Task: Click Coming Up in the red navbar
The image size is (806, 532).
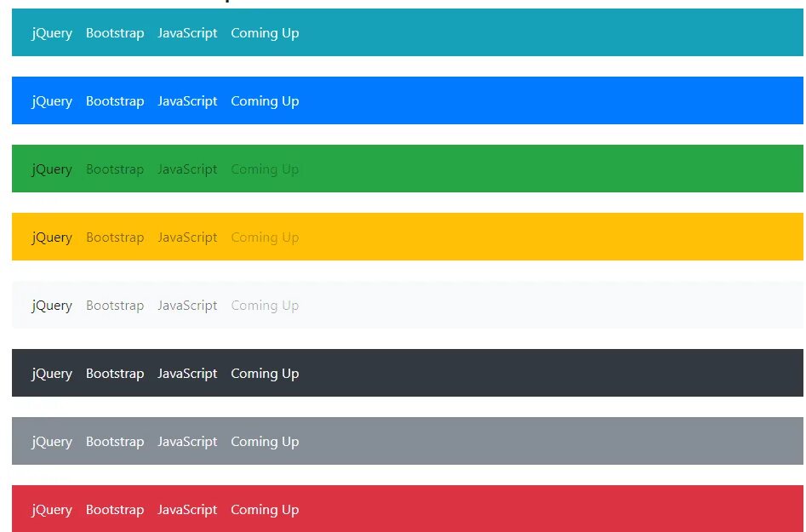Action: click(x=265, y=511)
